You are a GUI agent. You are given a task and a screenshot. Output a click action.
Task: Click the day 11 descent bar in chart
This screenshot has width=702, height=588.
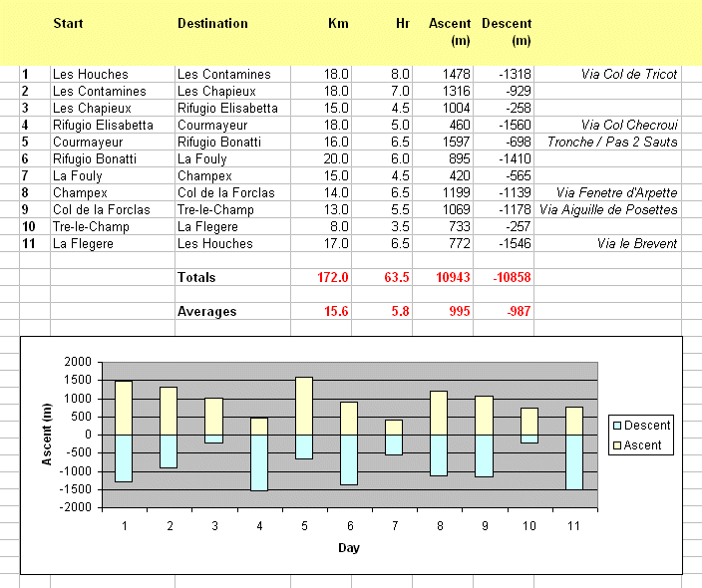coord(574,462)
